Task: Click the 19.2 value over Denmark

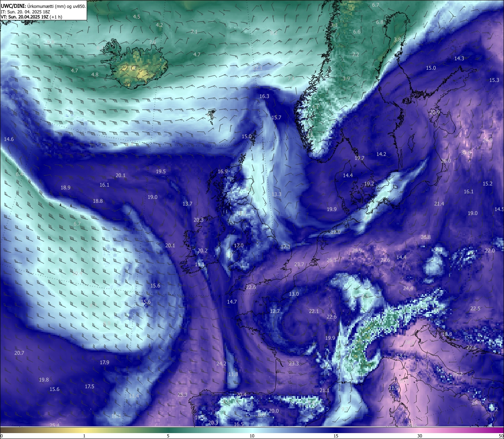Action: (x=369, y=183)
